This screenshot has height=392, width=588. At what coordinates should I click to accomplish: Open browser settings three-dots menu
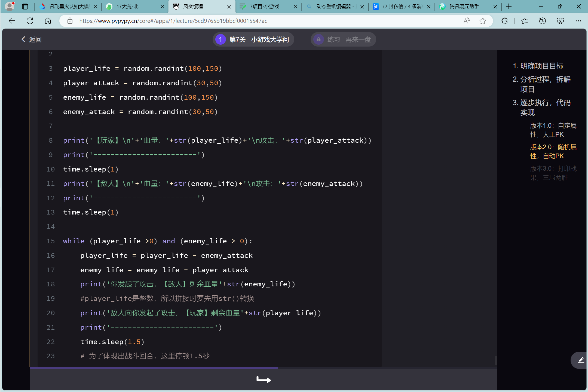click(x=578, y=21)
